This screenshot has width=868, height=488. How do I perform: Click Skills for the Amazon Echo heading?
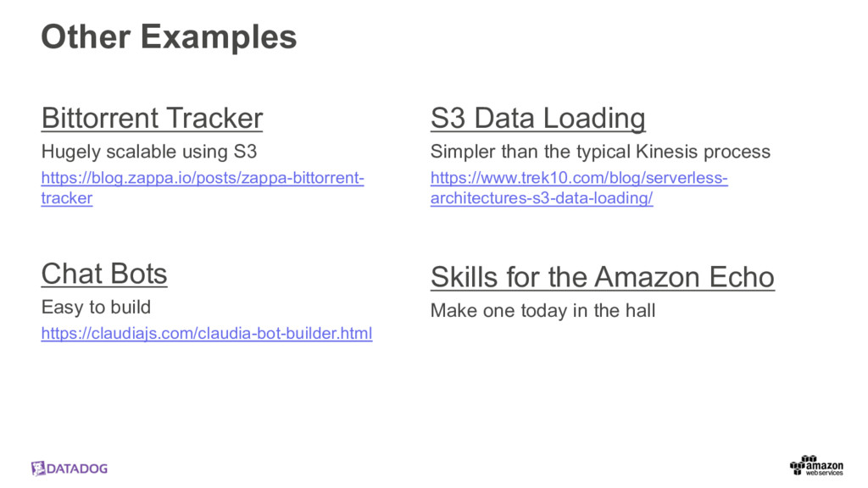[603, 277]
